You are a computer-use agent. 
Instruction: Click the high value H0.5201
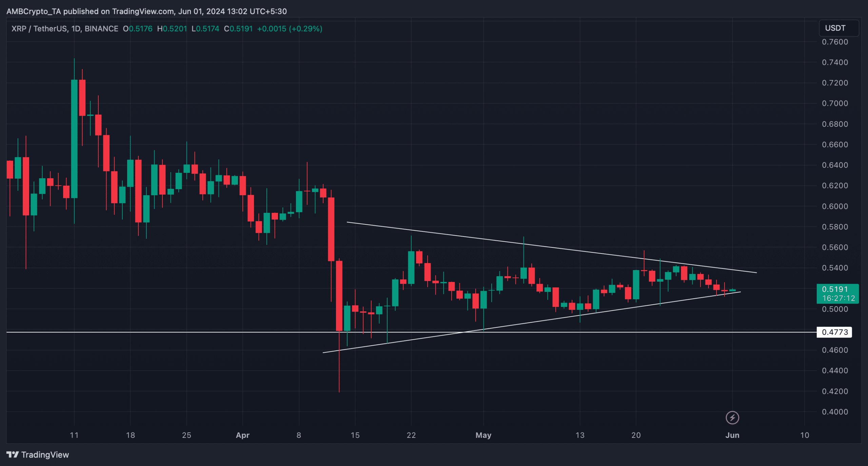172,29
